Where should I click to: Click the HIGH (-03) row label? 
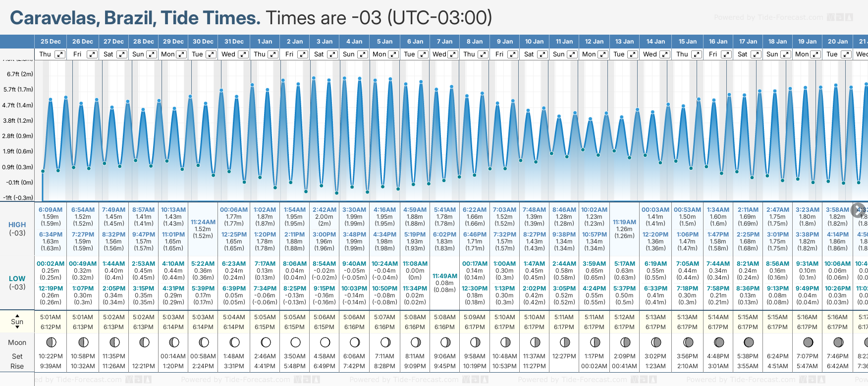pyautogui.click(x=17, y=229)
